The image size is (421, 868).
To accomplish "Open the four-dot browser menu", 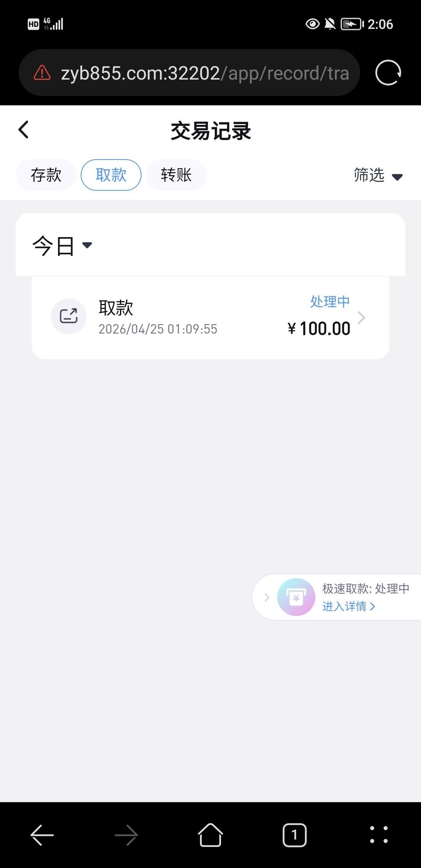I will [379, 835].
